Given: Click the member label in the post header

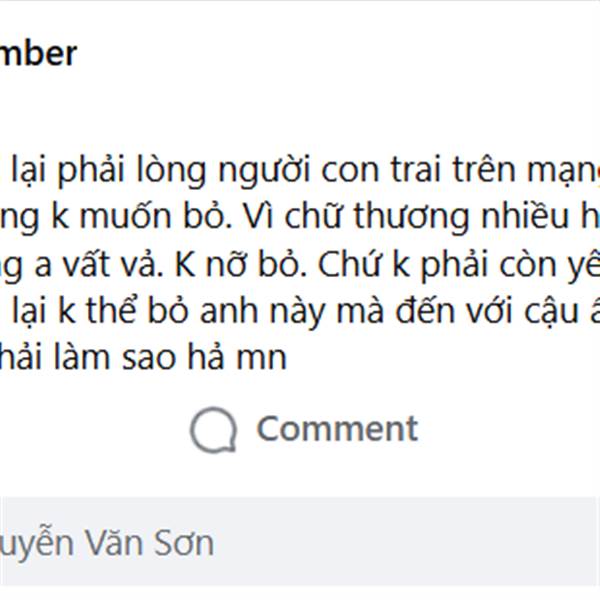Looking at the screenshot, I should pos(38,53).
